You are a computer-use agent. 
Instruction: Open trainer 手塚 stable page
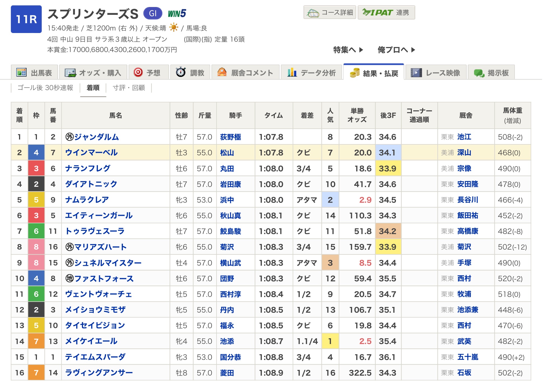pos(464,263)
